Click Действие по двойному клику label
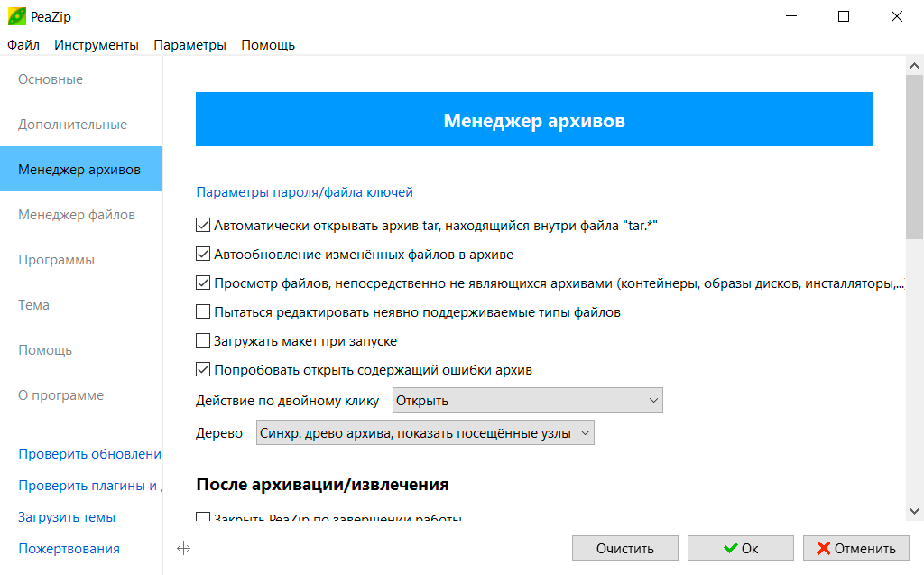This screenshot has width=924, height=575. click(x=287, y=401)
